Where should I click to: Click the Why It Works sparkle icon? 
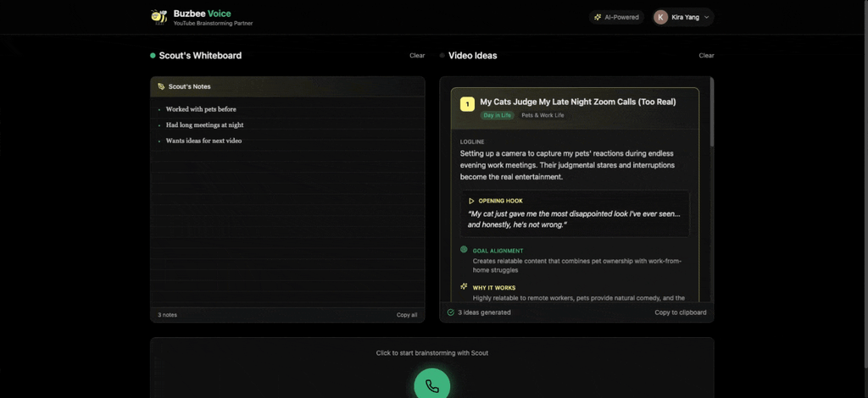click(x=464, y=287)
